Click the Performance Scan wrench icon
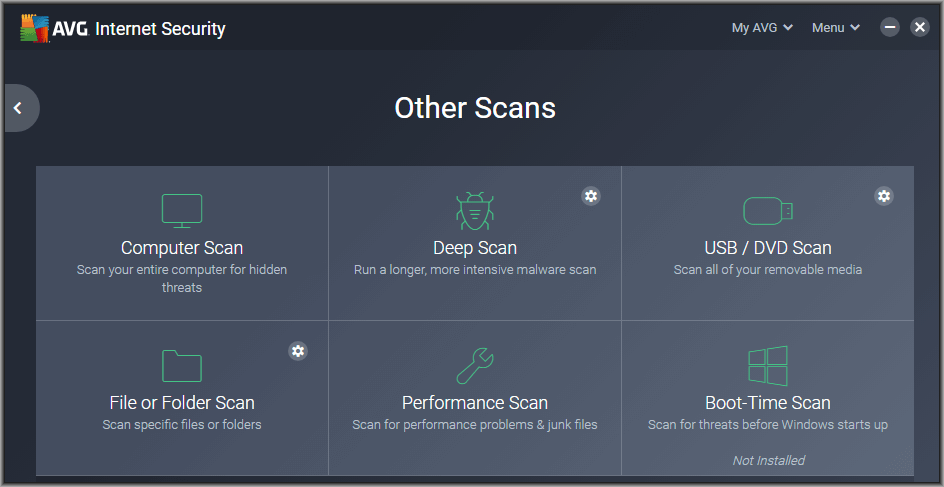The image size is (944, 487). coord(474,366)
